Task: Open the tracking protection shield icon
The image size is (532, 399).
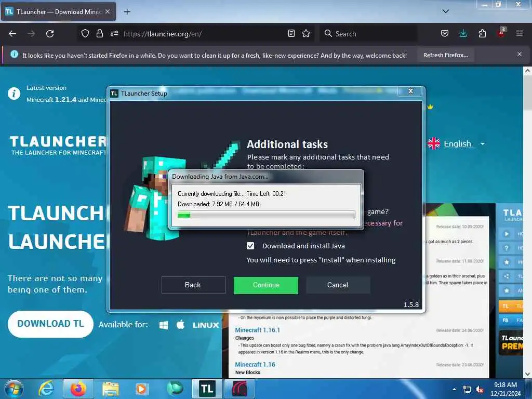Action: (x=85, y=33)
